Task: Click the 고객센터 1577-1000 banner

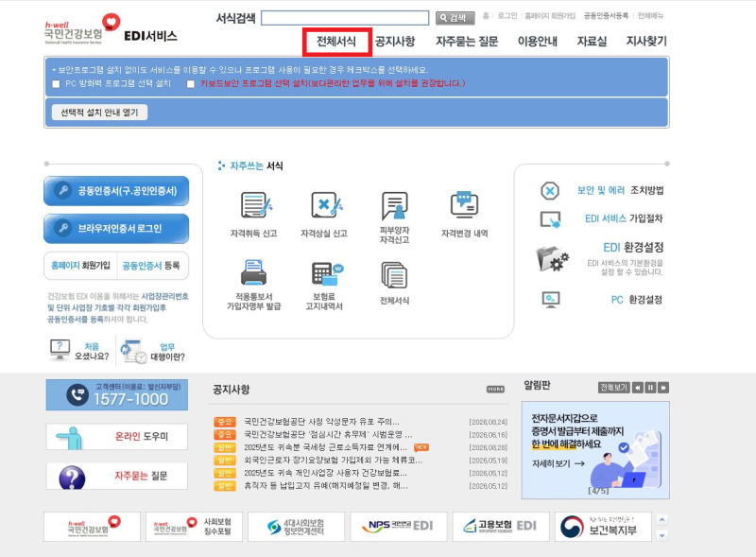Action: (x=116, y=395)
